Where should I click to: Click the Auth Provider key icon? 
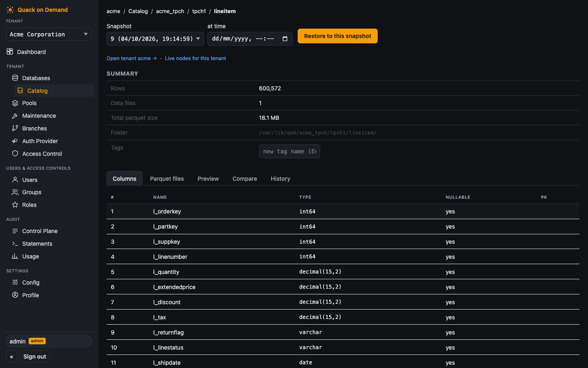(x=15, y=141)
